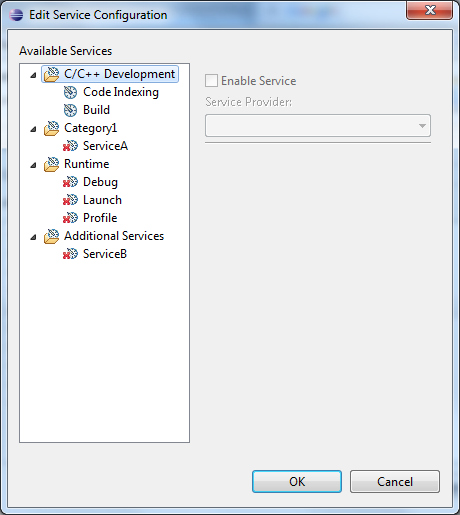Screen dimensions: 460x515
Task: Click the disabled ServiceA icon
Action: 70,146
